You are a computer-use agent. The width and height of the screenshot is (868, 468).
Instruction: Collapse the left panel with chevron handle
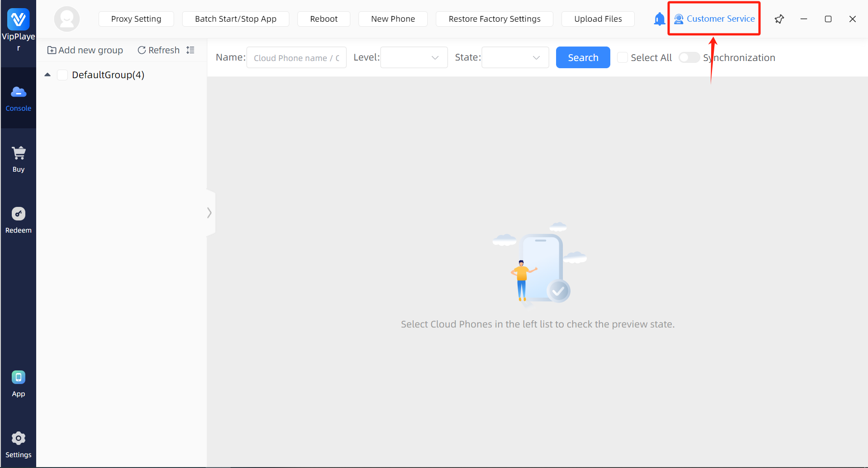(x=210, y=212)
